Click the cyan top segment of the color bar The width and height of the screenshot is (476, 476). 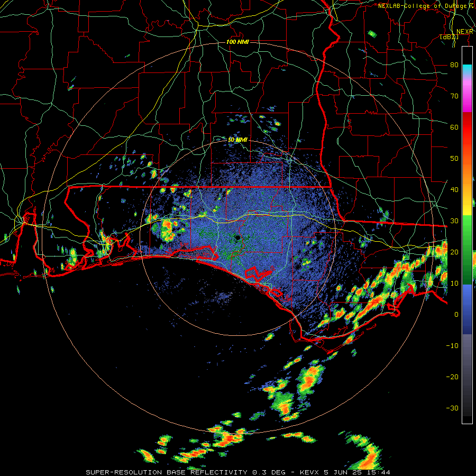pyautogui.click(x=467, y=69)
